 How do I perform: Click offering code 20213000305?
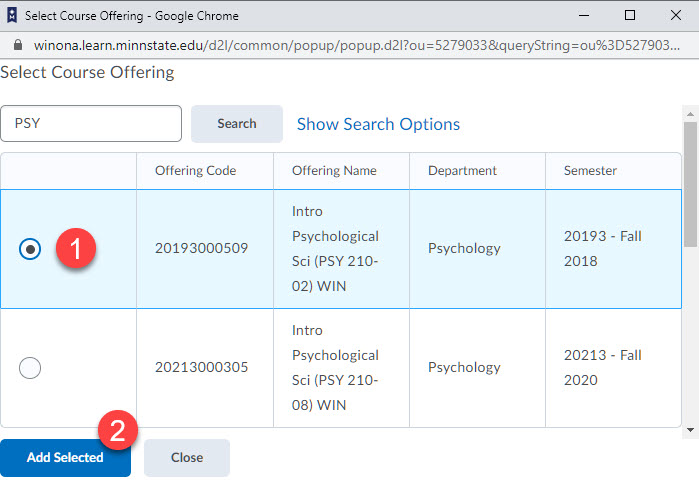[201, 367]
